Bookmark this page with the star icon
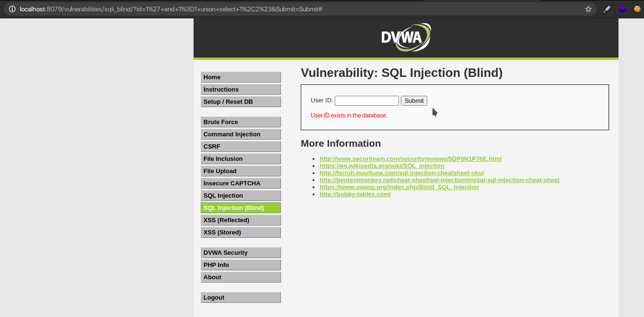This screenshot has width=644, height=317. pyautogui.click(x=588, y=9)
